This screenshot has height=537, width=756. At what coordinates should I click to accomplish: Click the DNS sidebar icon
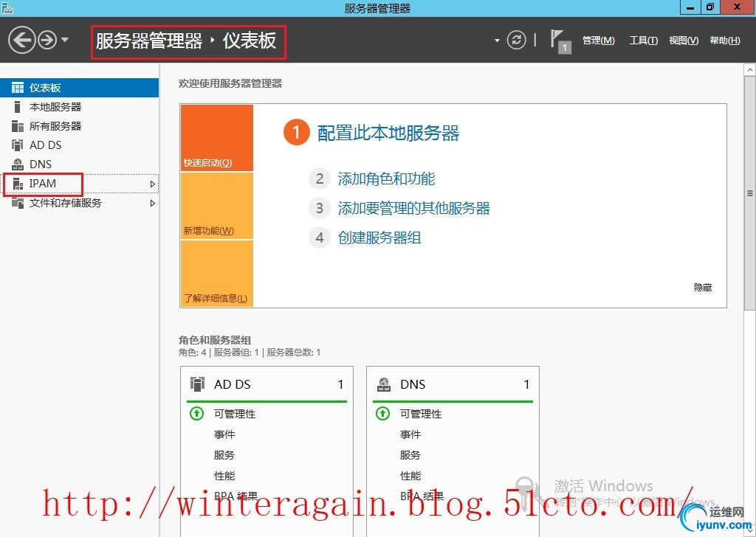18,164
